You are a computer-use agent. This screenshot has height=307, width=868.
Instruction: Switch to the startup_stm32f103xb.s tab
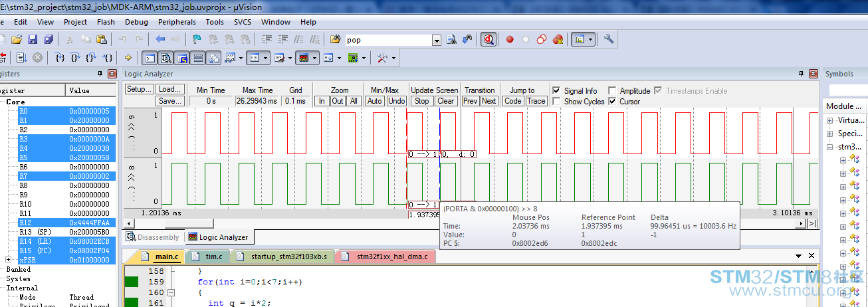pyautogui.click(x=282, y=256)
